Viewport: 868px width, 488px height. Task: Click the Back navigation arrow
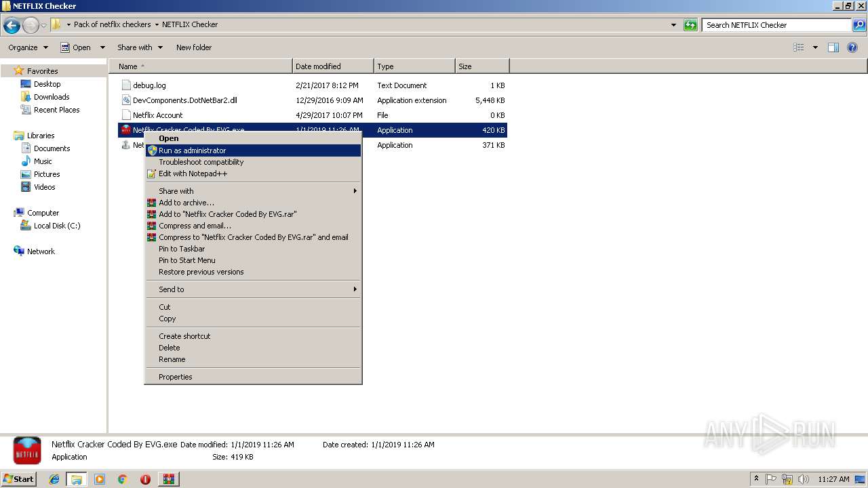click(x=12, y=26)
